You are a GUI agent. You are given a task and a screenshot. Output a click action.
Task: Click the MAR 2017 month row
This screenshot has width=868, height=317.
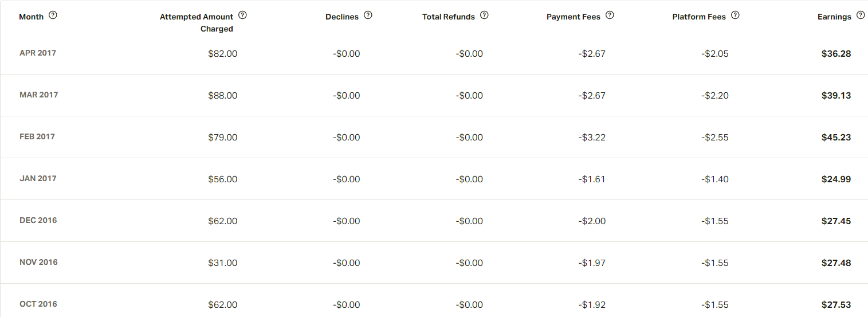pyautogui.click(x=39, y=95)
